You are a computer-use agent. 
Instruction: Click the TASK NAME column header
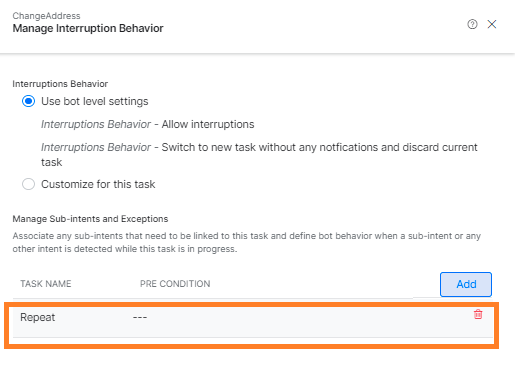pyautogui.click(x=46, y=284)
